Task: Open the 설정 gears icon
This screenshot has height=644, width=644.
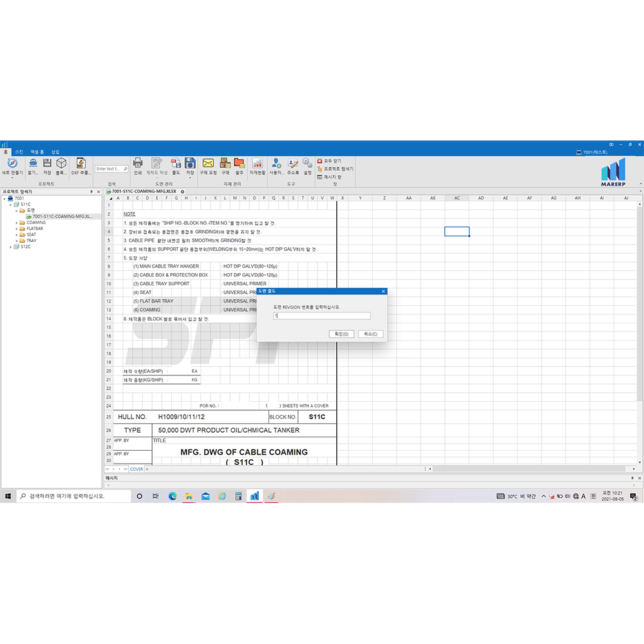Action: pos(307,164)
